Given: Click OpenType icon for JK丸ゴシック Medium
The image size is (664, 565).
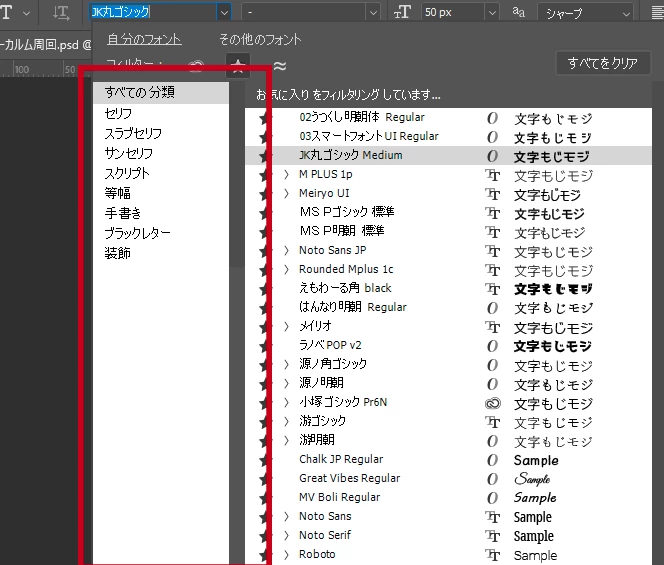Looking at the screenshot, I should [492, 156].
